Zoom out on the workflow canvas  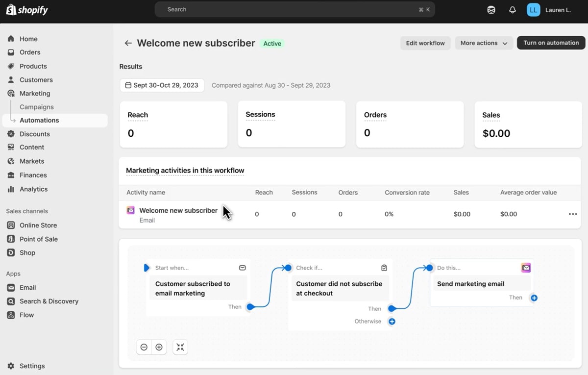[144, 347]
